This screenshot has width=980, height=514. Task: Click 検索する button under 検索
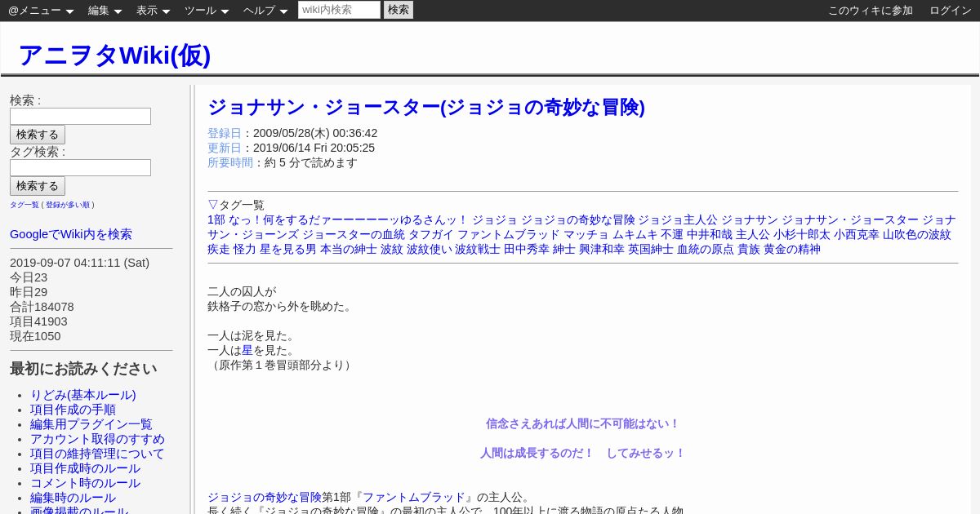[38, 135]
